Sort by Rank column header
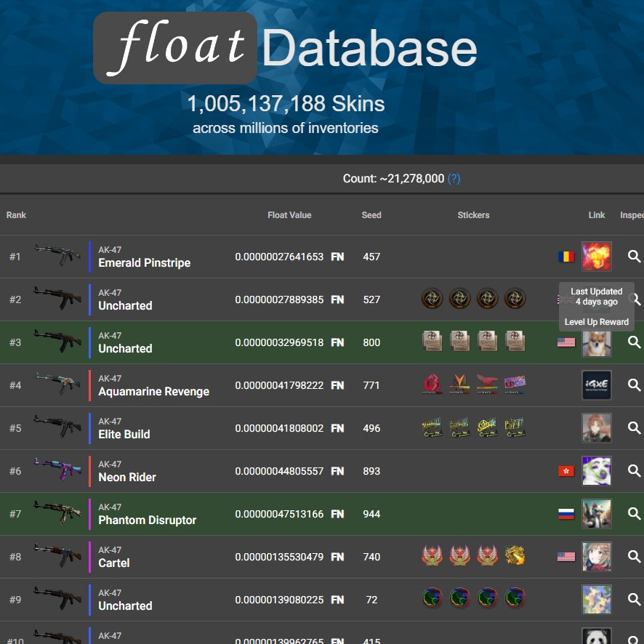The height and width of the screenshot is (644, 644). point(16,215)
